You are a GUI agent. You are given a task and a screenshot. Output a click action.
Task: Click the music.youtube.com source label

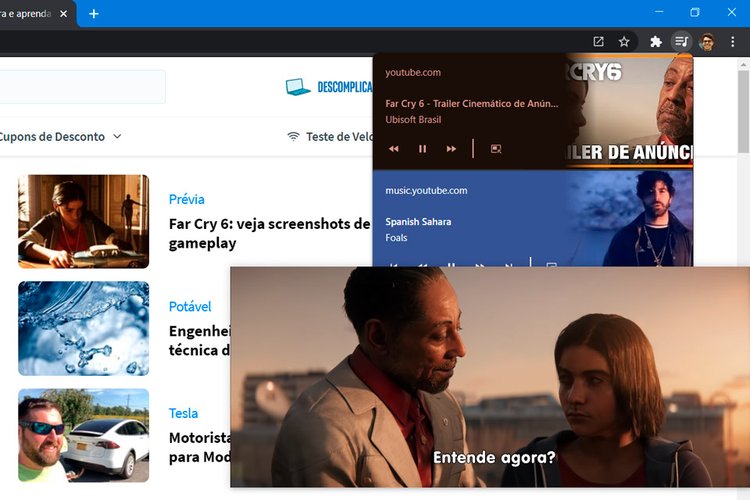pyautogui.click(x=426, y=190)
